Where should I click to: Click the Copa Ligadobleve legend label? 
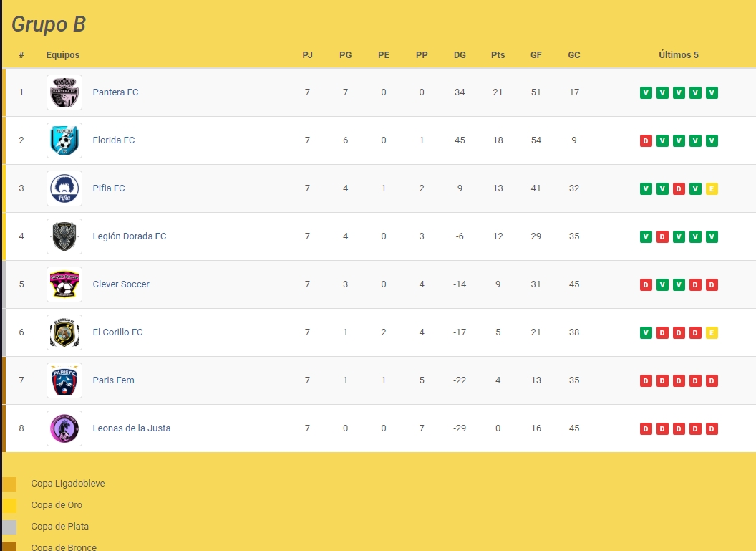tap(68, 484)
